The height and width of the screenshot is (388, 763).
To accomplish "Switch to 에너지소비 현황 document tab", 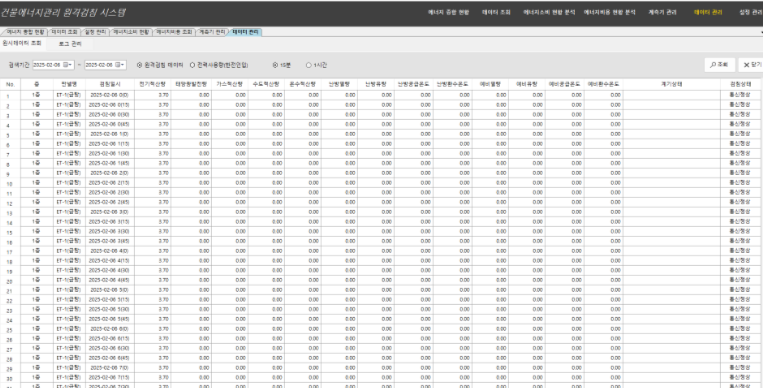I will click(x=131, y=32).
